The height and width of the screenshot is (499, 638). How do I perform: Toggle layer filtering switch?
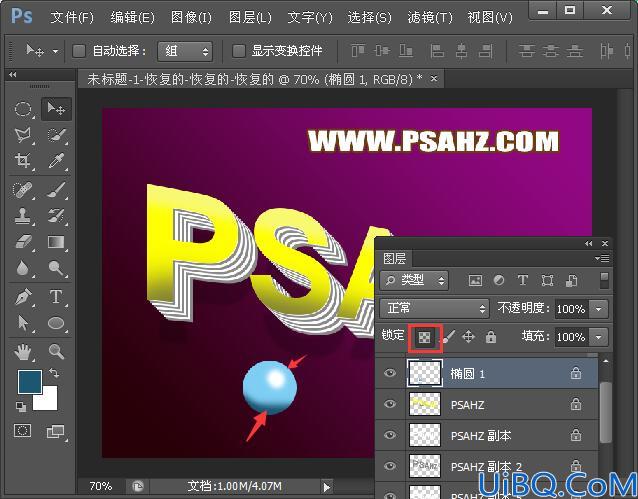605,280
